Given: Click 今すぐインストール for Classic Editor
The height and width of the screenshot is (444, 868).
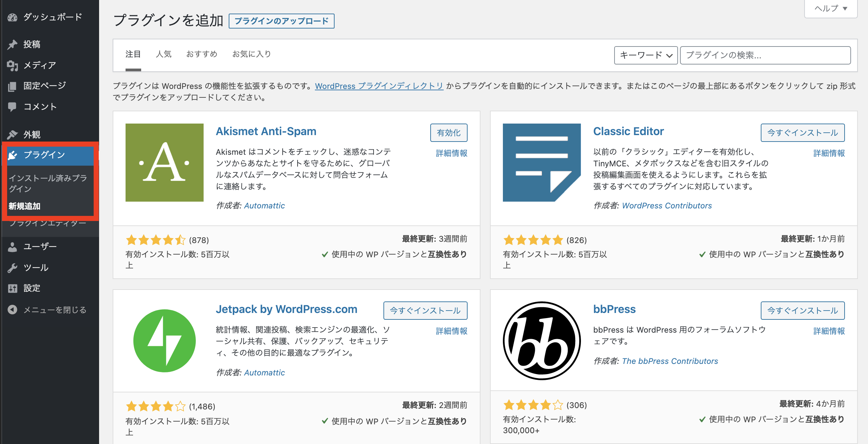Looking at the screenshot, I should coord(803,133).
